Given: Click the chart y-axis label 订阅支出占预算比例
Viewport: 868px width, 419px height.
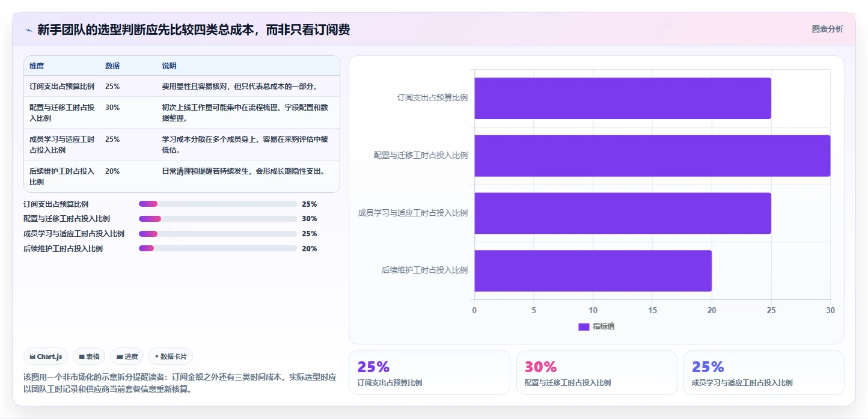Looking at the screenshot, I should coord(432,98).
